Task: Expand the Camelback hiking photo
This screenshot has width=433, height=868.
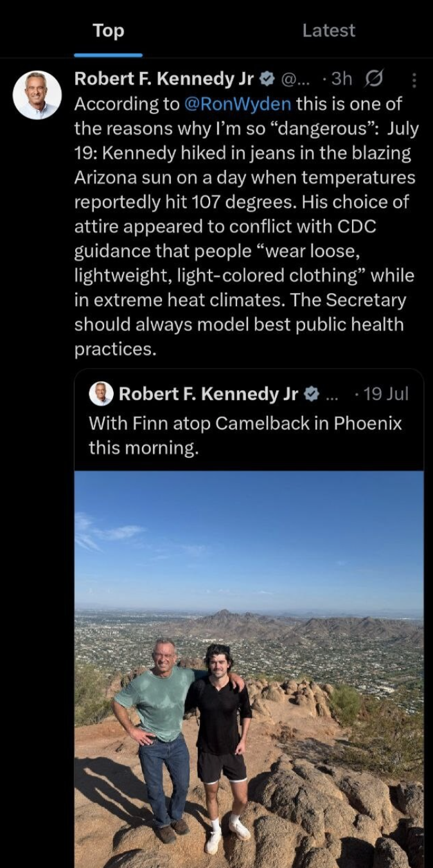Action: 249,669
